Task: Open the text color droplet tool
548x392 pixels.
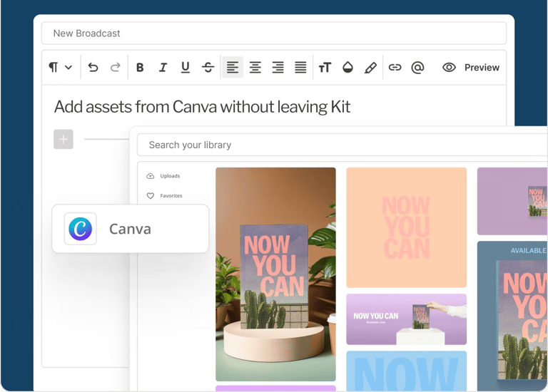Action: point(347,67)
